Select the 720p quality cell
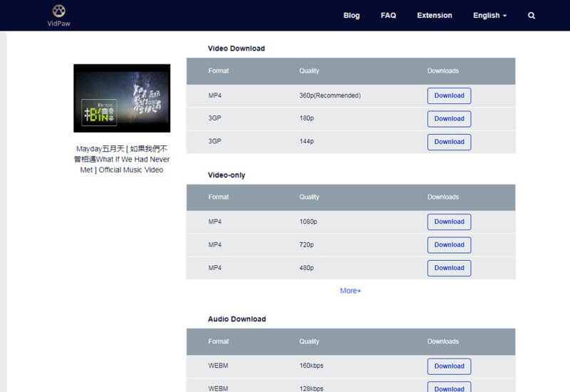Image resolution: width=570 pixels, height=392 pixels. tap(306, 245)
